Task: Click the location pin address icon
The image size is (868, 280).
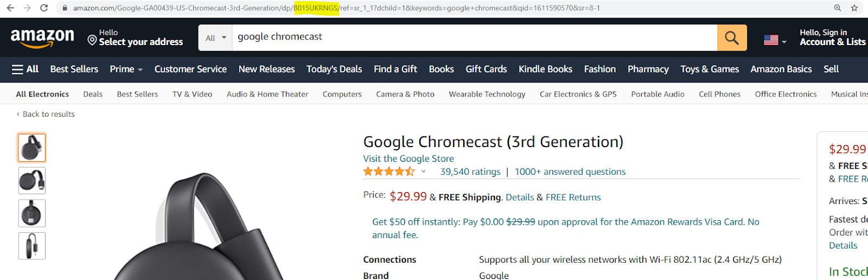Action: 92,40
